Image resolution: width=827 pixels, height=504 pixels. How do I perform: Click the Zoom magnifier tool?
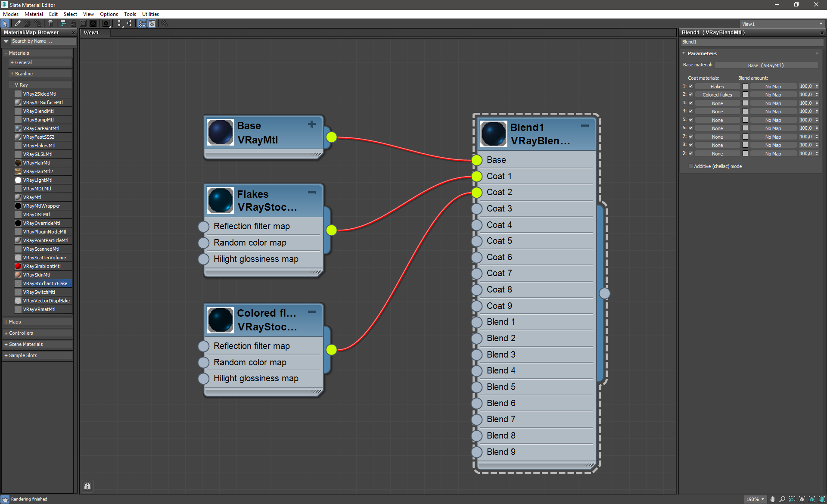pyautogui.click(x=782, y=499)
